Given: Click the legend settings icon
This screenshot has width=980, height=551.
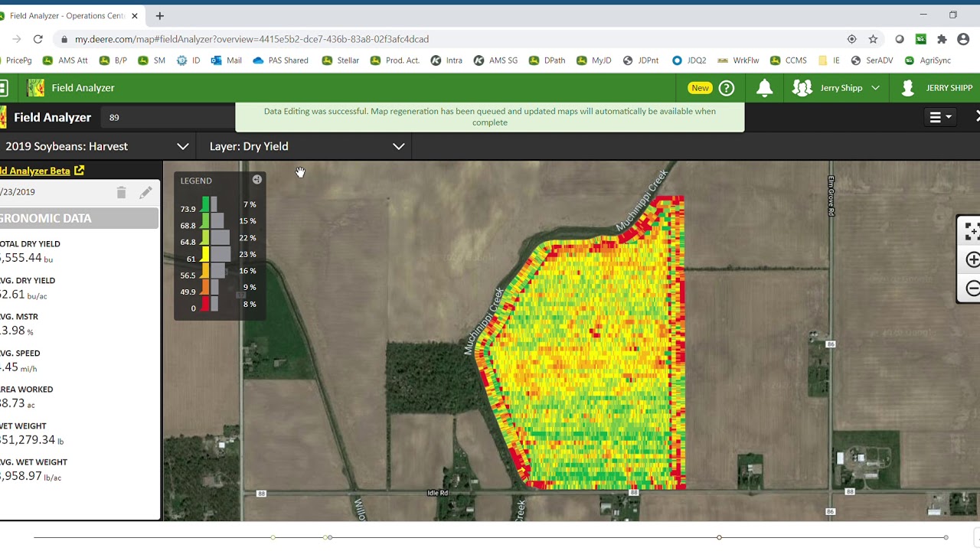Looking at the screenshot, I should click(x=257, y=180).
